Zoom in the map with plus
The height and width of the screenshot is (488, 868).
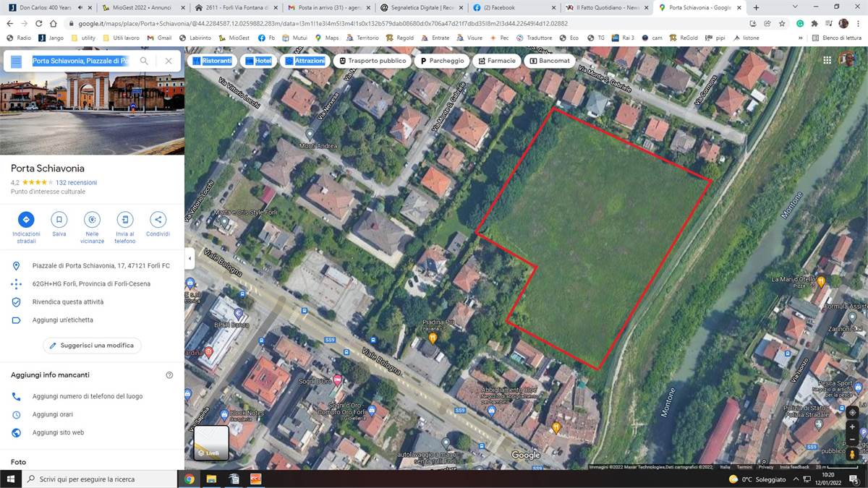pos(852,427)
